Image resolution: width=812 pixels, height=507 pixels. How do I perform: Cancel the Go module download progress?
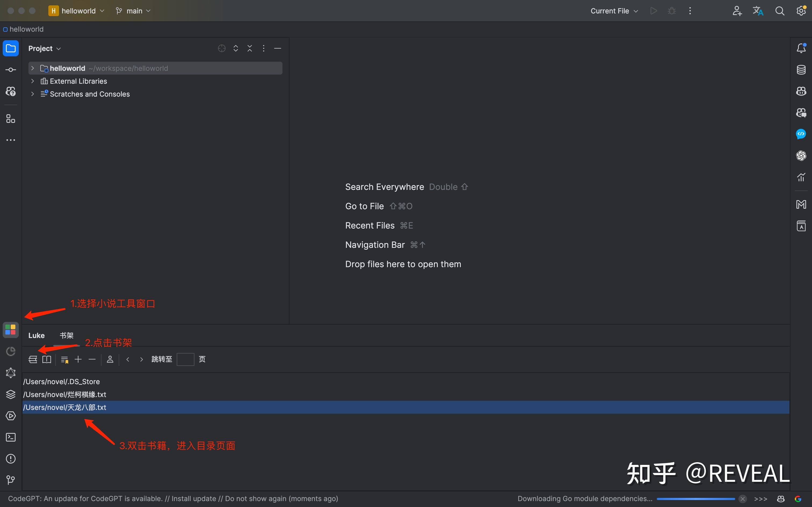(743, 499)
